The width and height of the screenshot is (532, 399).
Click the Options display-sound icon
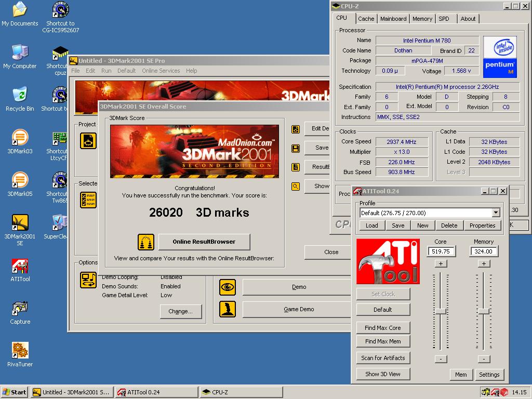[88, 280]
